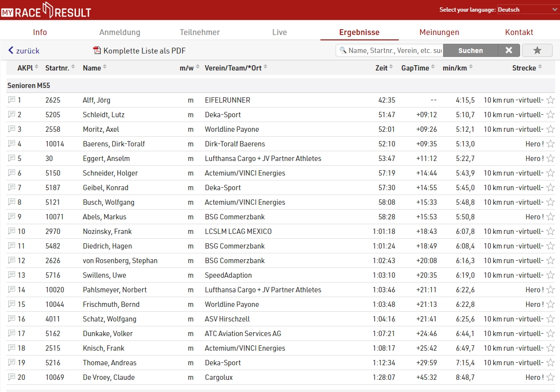This screenshot has height=392, width=560.
Task: Open the comment icon for Nozinsky, Frank
Action: point(11,231)
